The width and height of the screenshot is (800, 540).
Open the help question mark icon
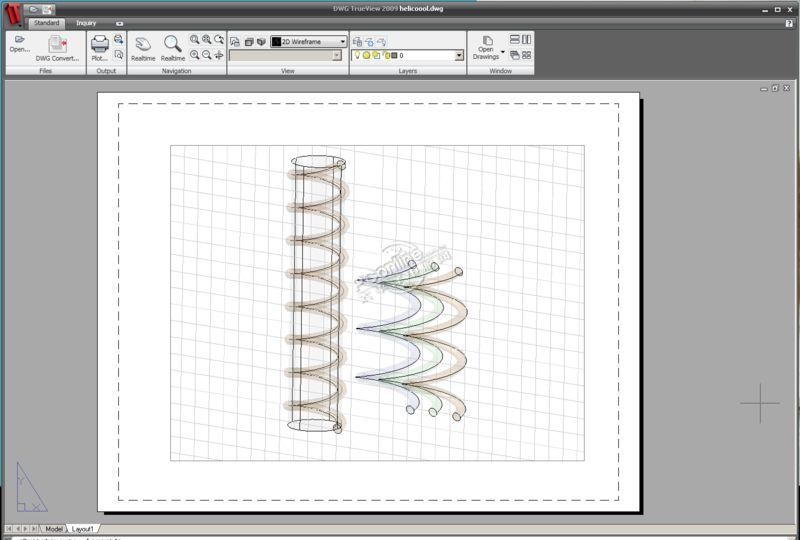coord(789,23)
